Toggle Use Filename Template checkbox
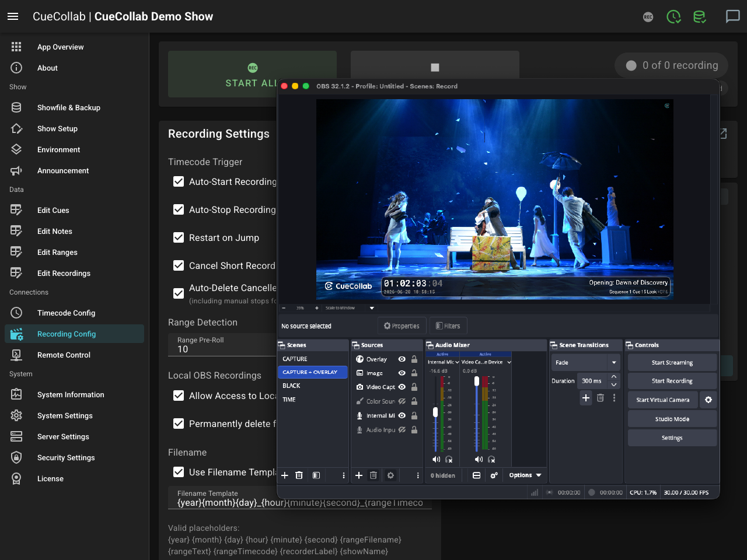 [179, 472]
